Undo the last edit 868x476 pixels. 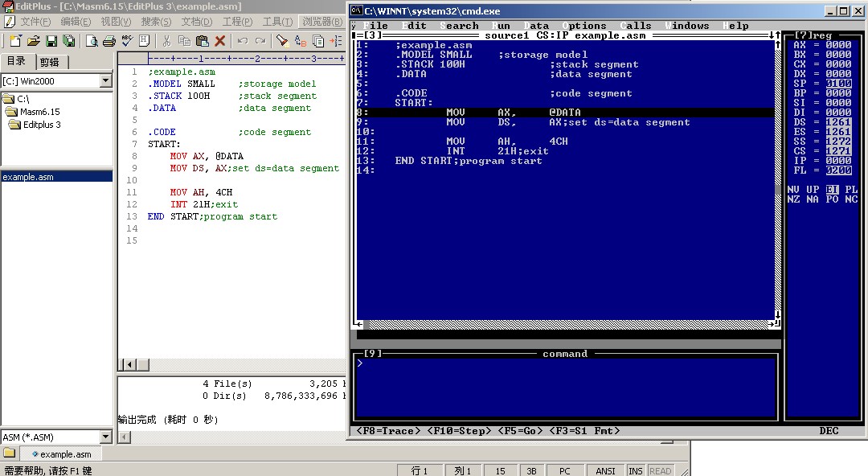[x=243, y=40]
